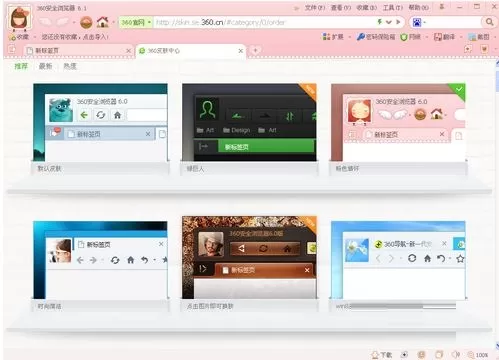The height and width of the screenshot is (360, 499).
Task: Click the restore-closed-tab icon at tab bar right
Action: (468, 49)
